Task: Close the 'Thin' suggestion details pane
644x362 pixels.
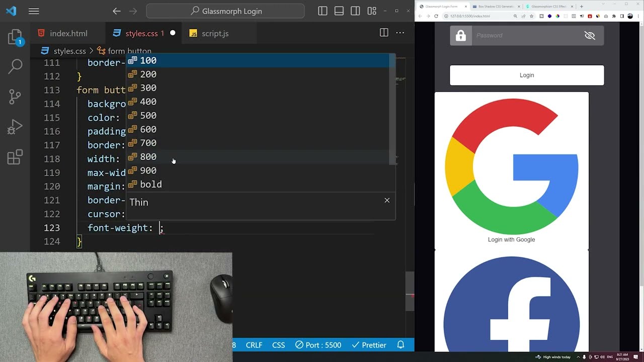Action: [387, 200]
